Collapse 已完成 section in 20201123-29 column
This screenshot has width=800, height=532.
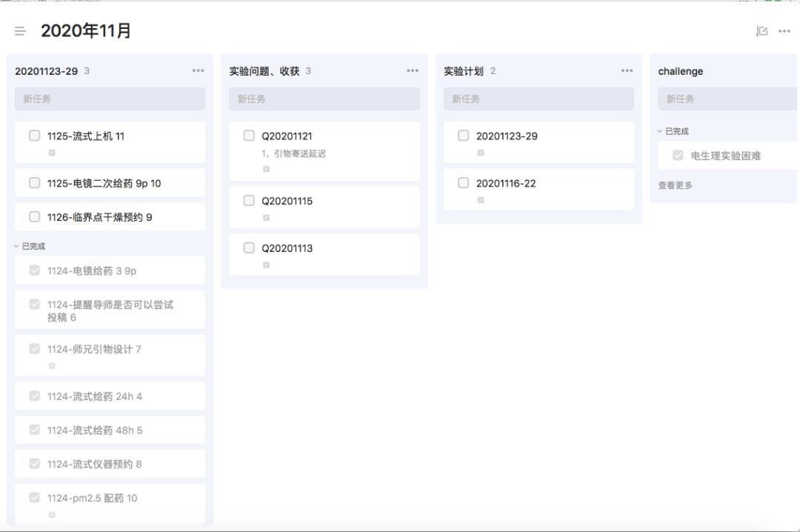click(x=30, y=246)
